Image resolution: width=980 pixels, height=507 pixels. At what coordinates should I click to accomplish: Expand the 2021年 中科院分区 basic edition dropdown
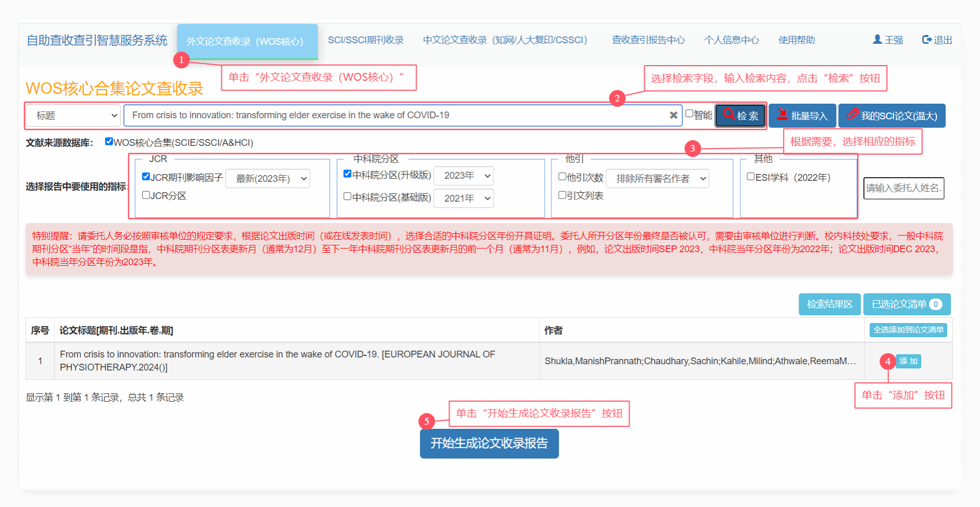pyautogui.click(x=463, y=198)
